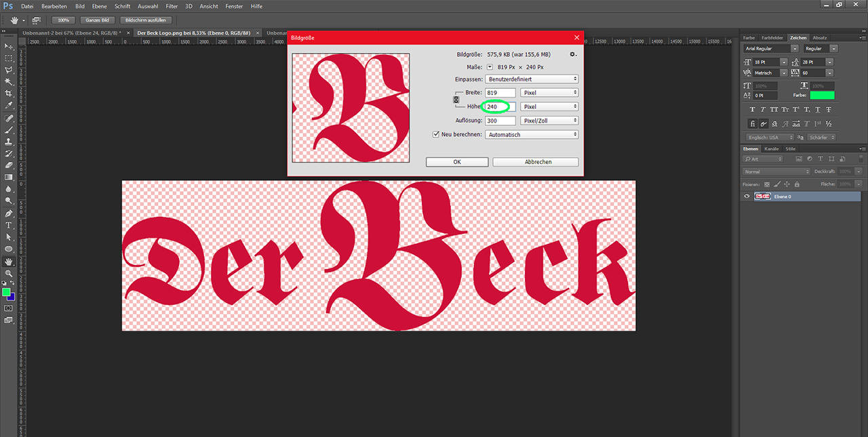Hide the Ebene 0 layer via eye icon
The image size is (868, 437).
pos(747,196)
